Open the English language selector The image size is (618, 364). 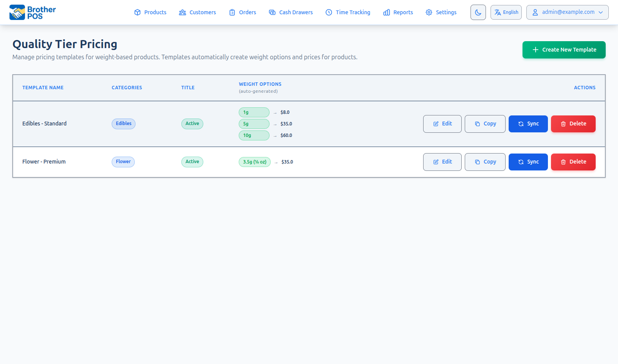tap(506, 12)
